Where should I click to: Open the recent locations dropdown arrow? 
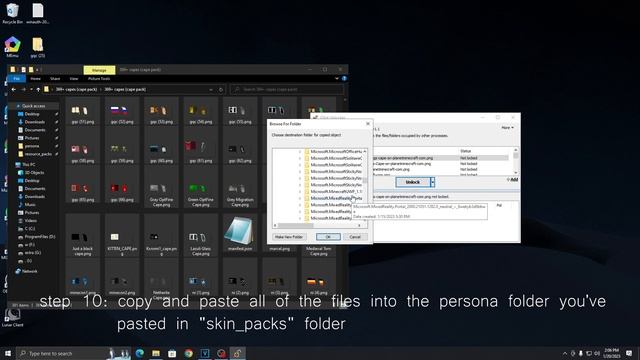[x=31, y=89]
